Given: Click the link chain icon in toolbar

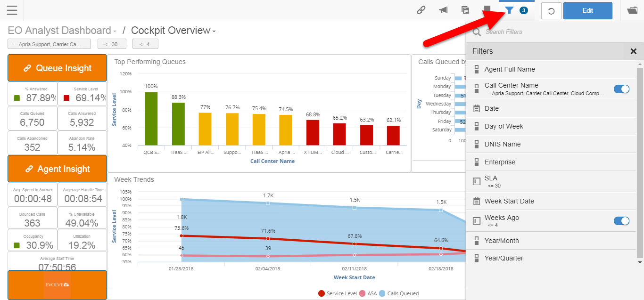Looking at the screenshot, I should pos(421,10).
